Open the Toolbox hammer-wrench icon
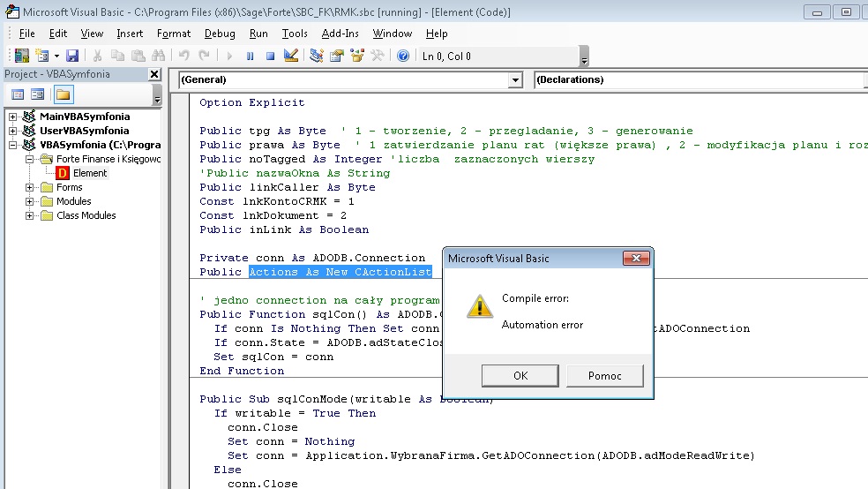The image size is (868, 489). pyautogui.click(x=378, y=56)
